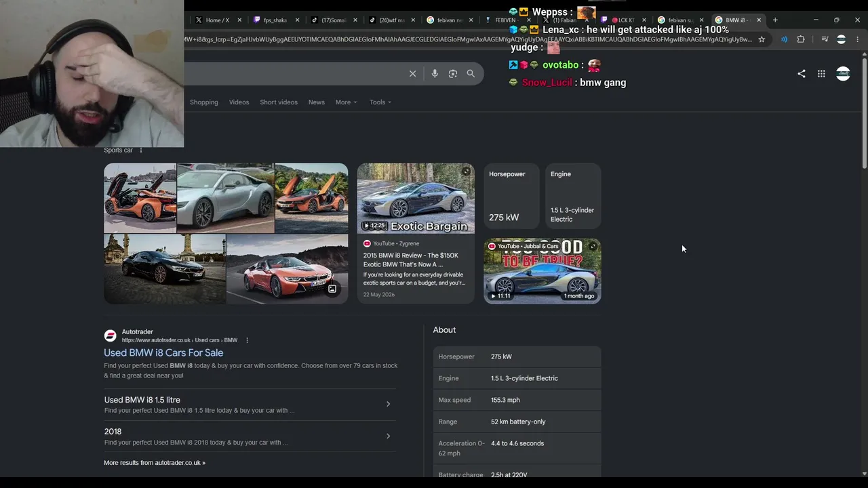Click the About section heading
This screenshot has width=868, height=488.
coord(444,330)
